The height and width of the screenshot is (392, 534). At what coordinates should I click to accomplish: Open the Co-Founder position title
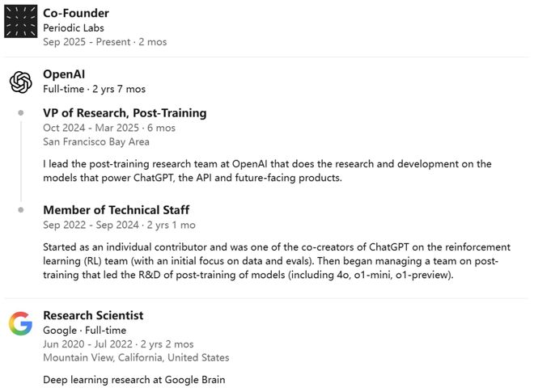[x=76, y=13]
